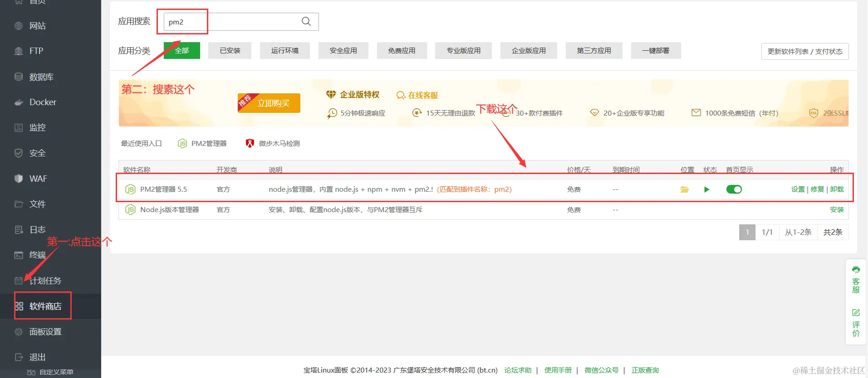
Task: Open the Docker sidebar icon
Action: tap(19, 102)
